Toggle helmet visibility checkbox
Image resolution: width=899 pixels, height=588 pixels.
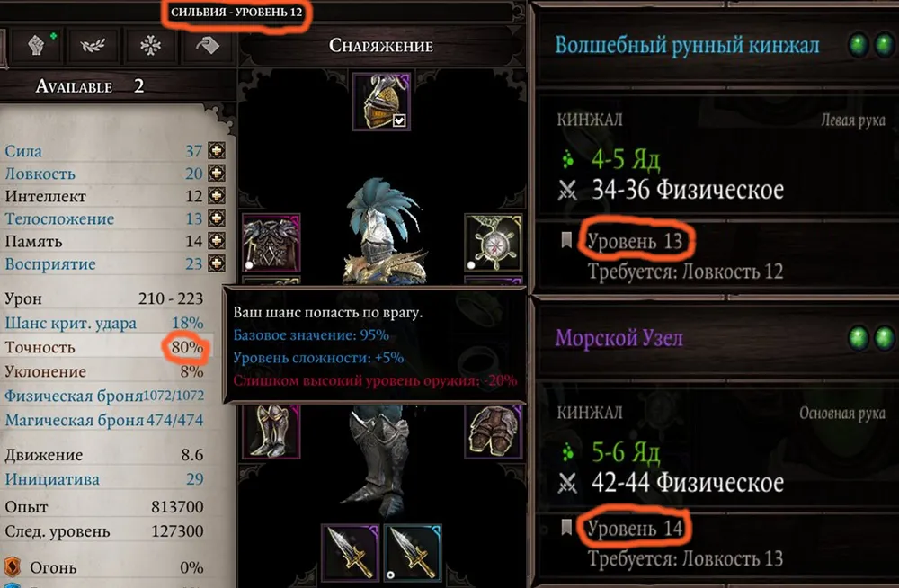click(x=400, y=120)
